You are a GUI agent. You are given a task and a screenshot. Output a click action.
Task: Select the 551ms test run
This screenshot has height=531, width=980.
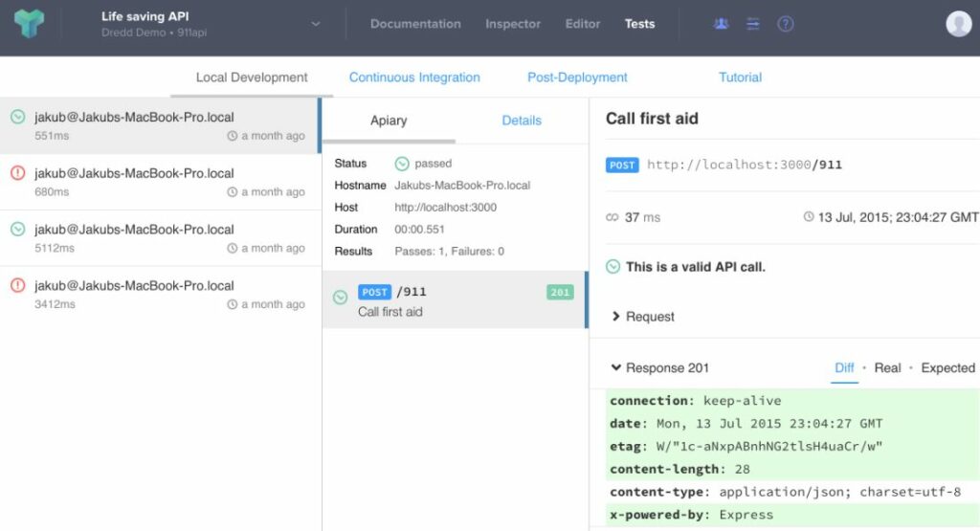coord(160,125)
